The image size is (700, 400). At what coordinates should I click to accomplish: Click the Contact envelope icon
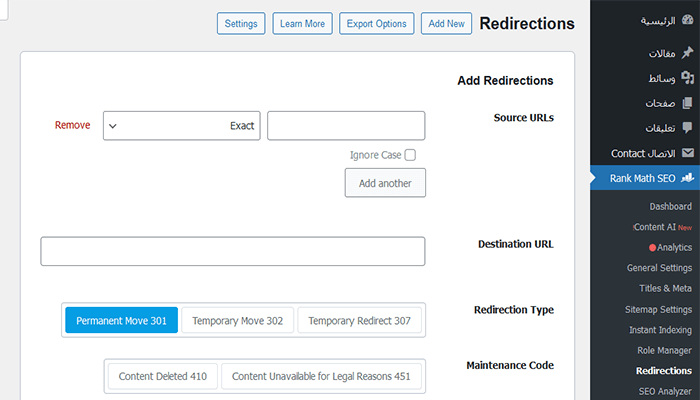(687, 153)
